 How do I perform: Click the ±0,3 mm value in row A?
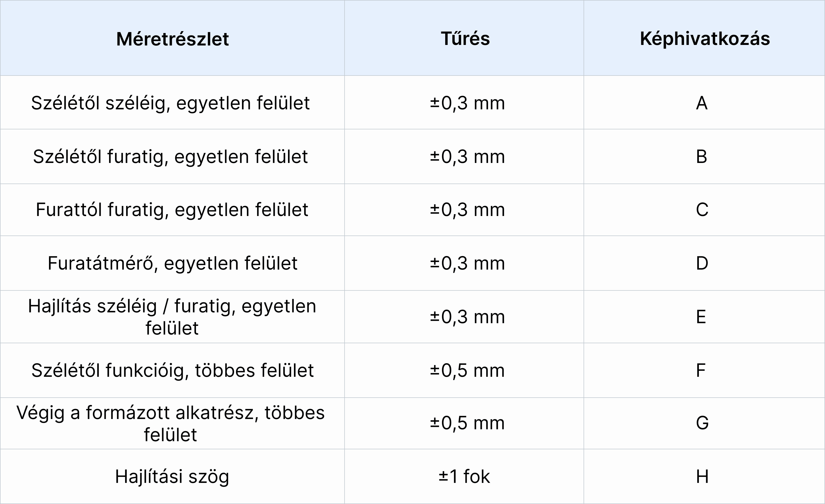[467, 103]
